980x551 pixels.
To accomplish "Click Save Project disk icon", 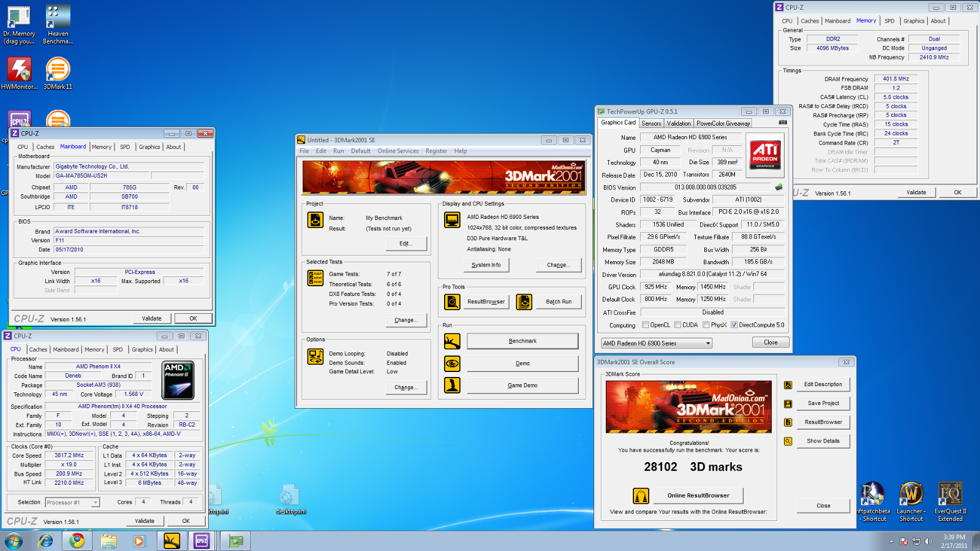I will pyautogui.click(x=788, y=404).
